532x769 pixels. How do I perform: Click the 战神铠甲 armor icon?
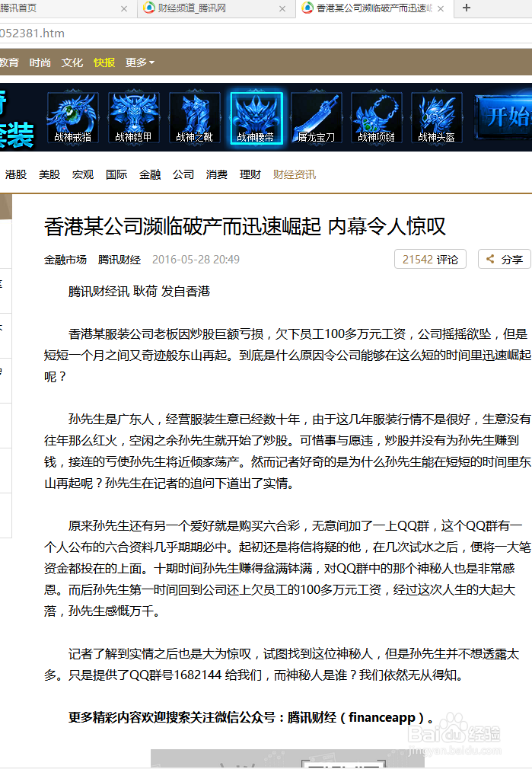[134, 118]
